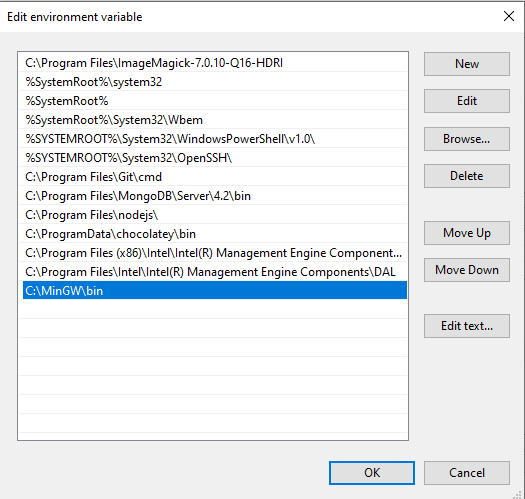Image resolution: width=525 pixels, height=499 pixels.
Task: Cancel the environment variable dialog
Action: [x=467, y=473]
